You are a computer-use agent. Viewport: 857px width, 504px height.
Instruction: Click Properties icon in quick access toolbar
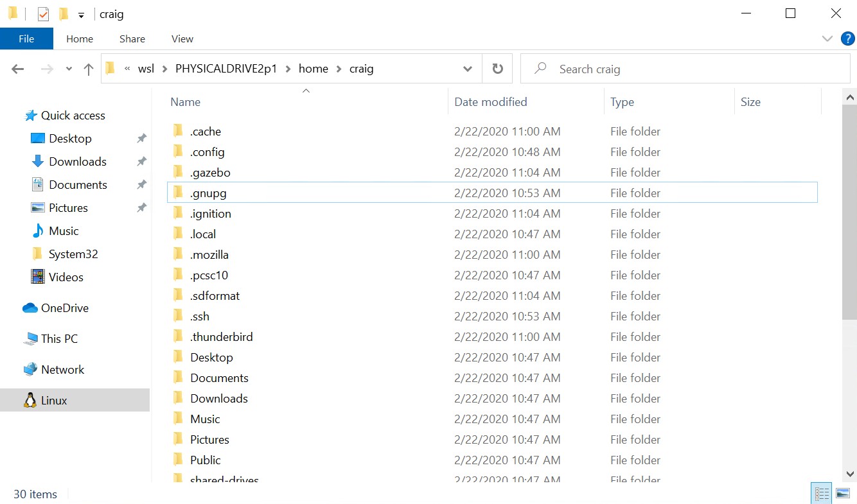[43, 14]
